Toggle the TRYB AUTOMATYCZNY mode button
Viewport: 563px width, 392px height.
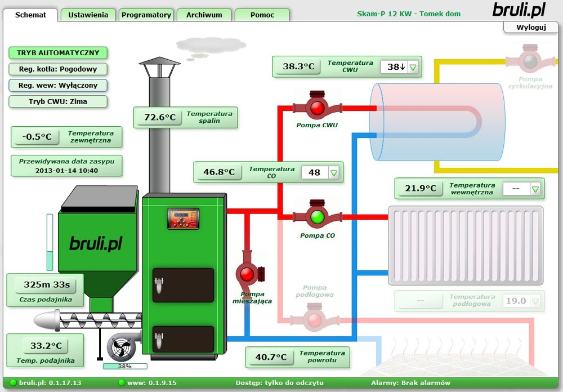pos(58,53)
